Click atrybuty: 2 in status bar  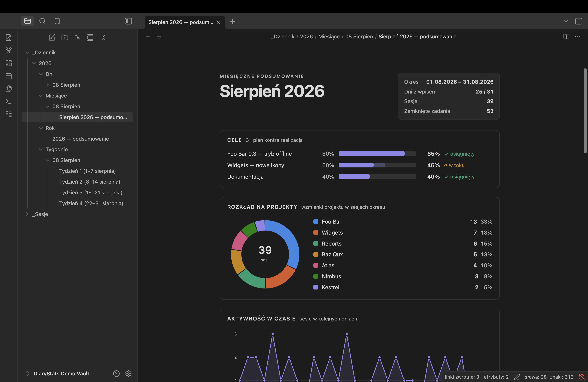[x=496, y=377]
